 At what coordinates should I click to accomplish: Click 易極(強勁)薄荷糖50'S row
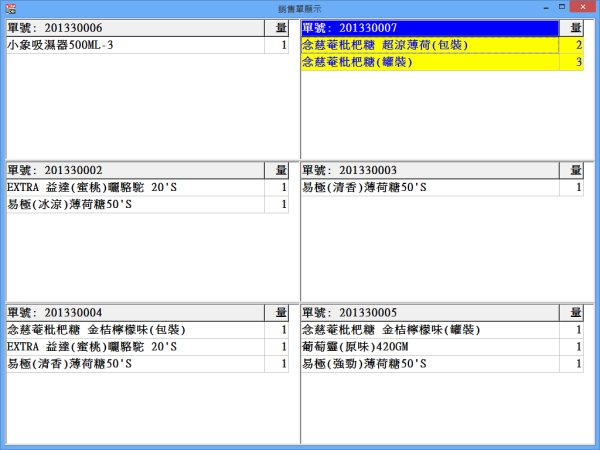click(x=442, y=364)
